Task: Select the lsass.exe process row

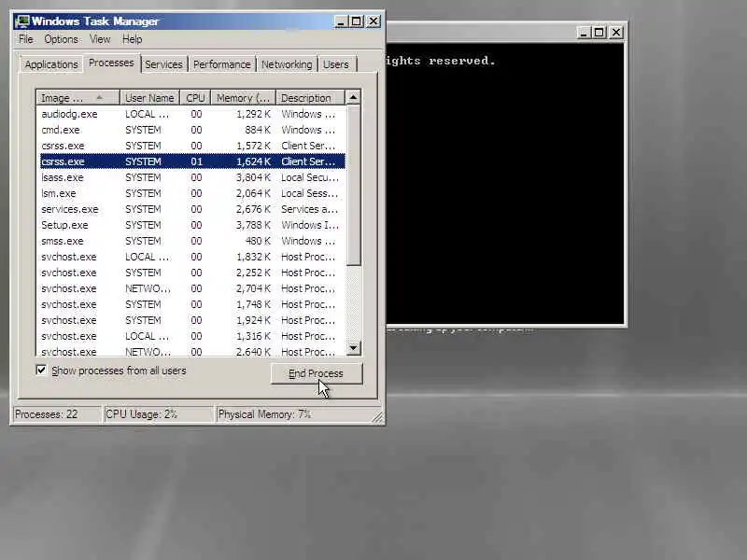Action: [191, 177]
